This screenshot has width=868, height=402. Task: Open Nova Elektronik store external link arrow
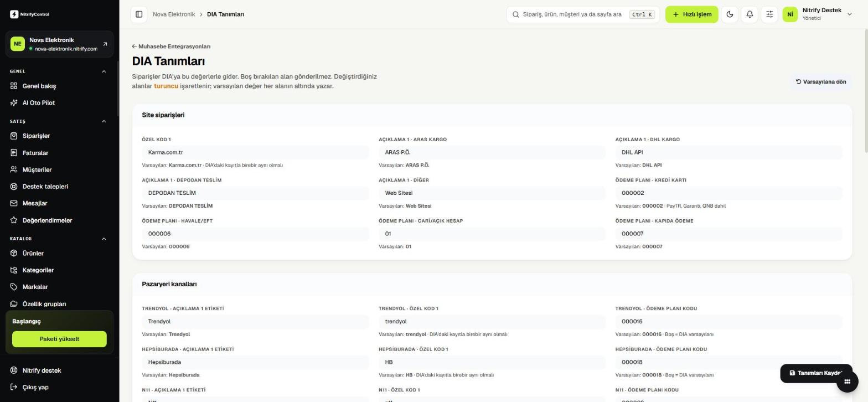click(105, 44)
